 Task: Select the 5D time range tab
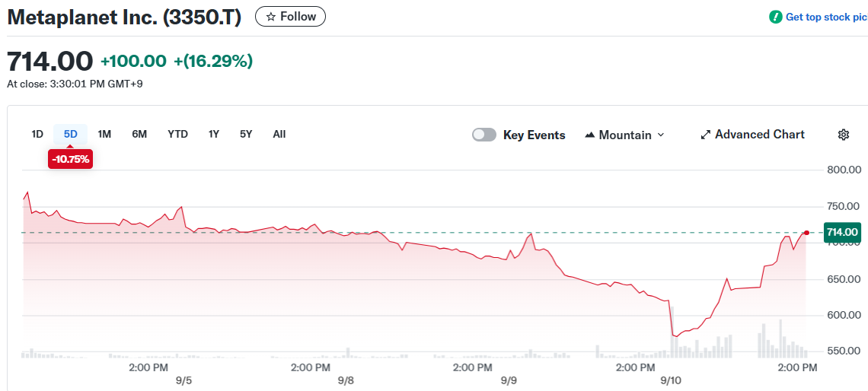point(70,134)
